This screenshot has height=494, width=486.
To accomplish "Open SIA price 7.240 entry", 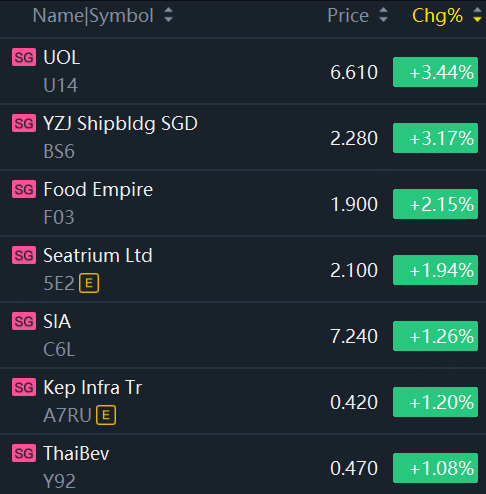I will (x=354, y=336).
